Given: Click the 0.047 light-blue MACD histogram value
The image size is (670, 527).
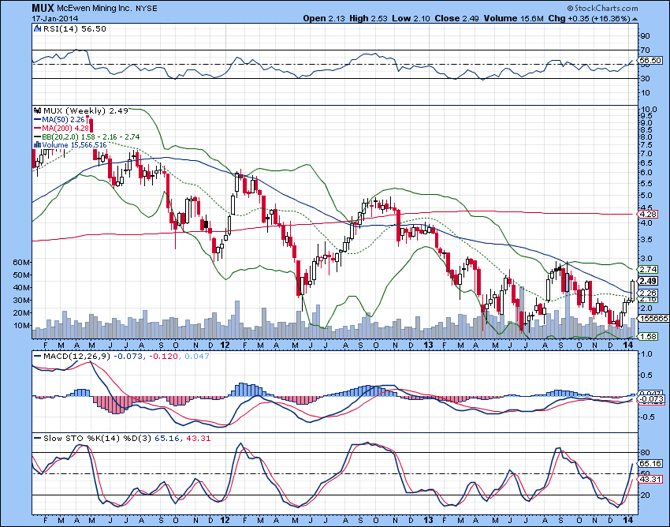Looking at the screenshot, I should [197, 356].
